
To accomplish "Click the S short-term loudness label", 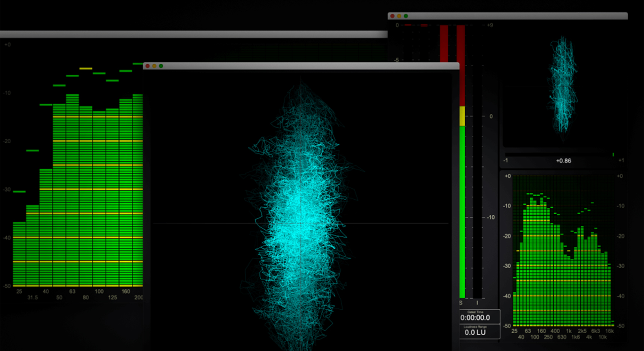I will click(461, 303).
